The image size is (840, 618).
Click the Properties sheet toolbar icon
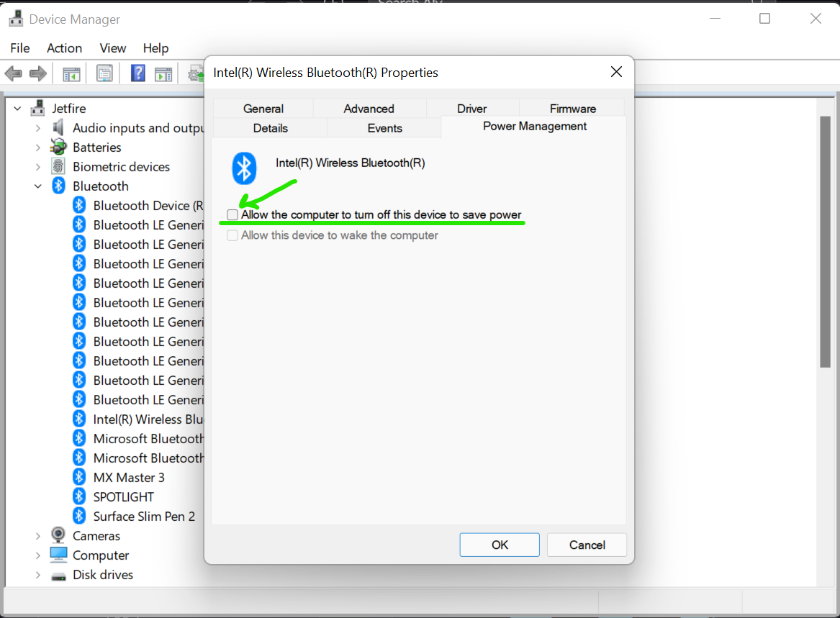coord(104,73)
